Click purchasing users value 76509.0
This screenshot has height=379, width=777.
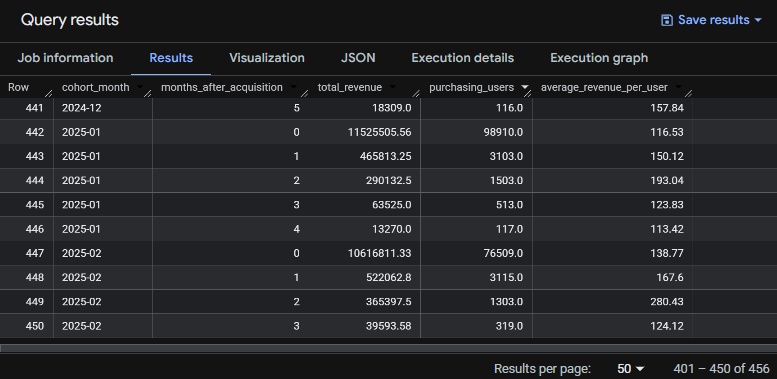coord(503,253)
